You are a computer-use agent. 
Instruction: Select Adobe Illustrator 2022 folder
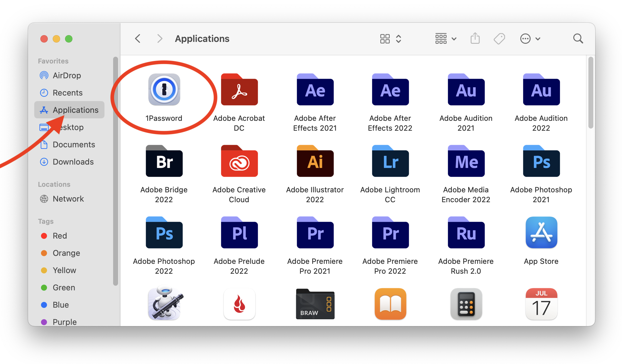(315, 161)
